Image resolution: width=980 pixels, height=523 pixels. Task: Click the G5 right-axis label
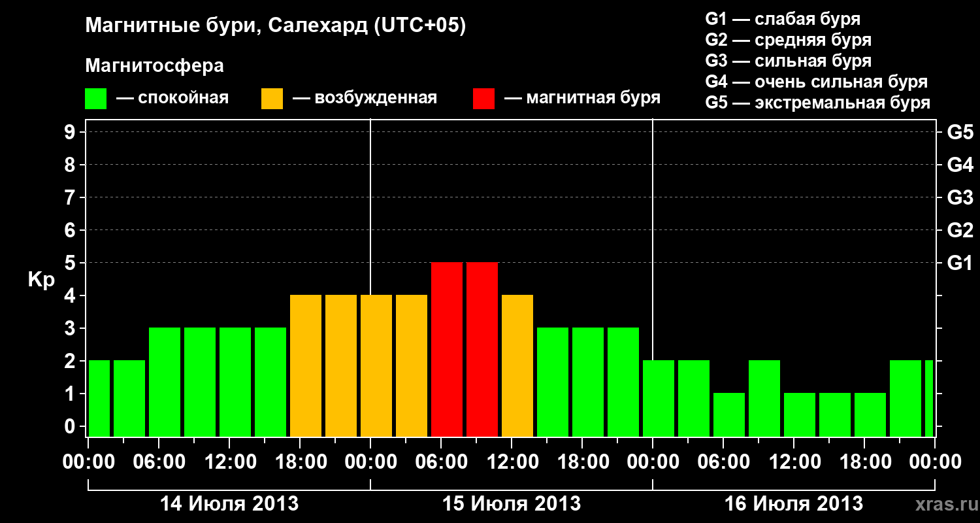(x=960, y=133)
